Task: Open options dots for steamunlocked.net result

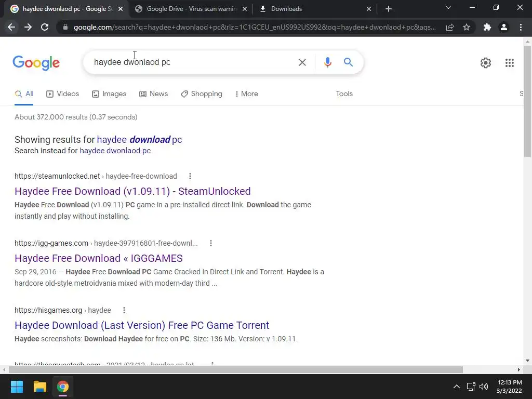Action: pos(190,176)
